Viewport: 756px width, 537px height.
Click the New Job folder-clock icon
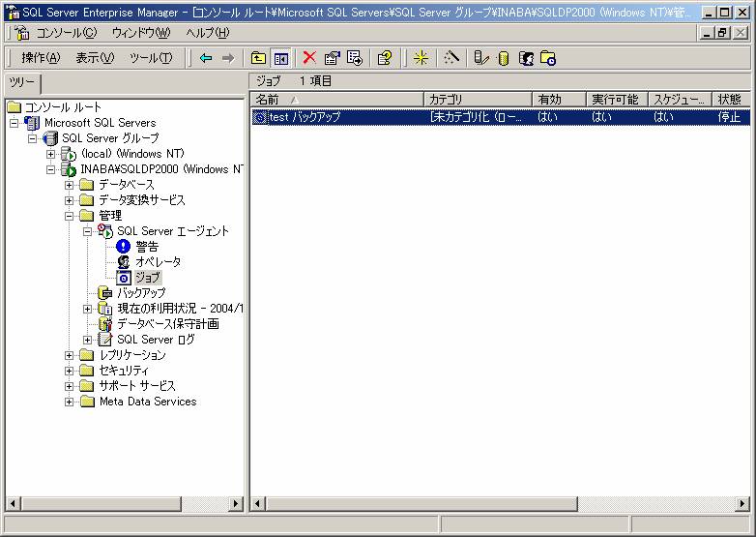[x=548, y=58]
